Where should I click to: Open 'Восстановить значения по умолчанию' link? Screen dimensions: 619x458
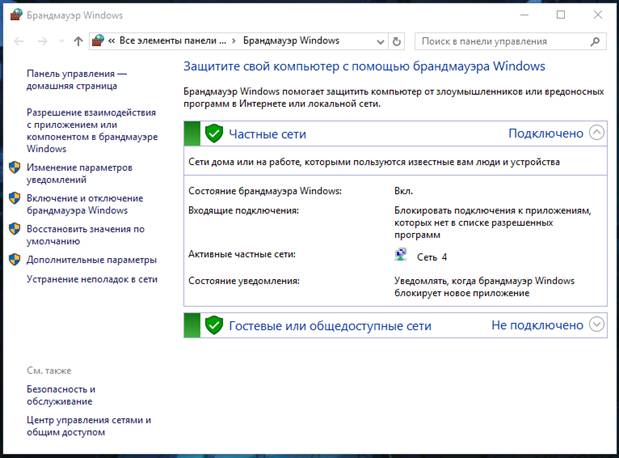(86, 235)
